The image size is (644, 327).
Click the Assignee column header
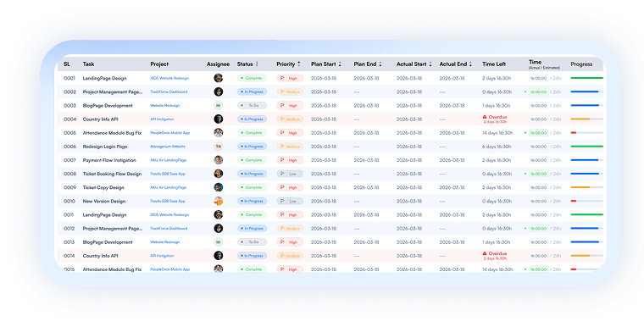tap(218, 64)
